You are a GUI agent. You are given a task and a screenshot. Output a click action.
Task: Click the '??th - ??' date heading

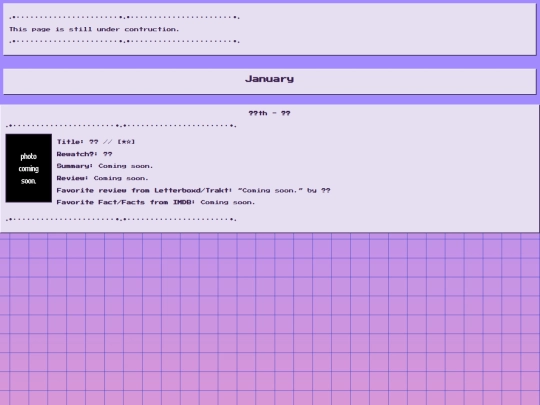pos(269,113)
